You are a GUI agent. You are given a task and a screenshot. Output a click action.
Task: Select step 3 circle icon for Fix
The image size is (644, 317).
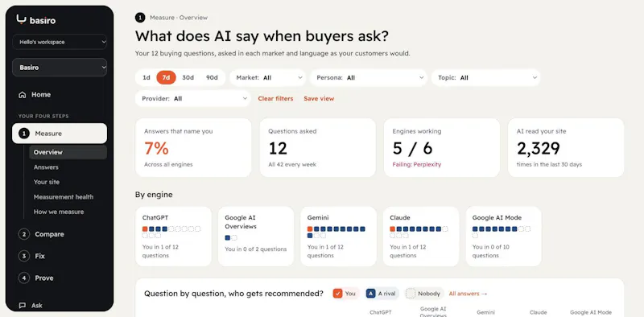(24, 256)
